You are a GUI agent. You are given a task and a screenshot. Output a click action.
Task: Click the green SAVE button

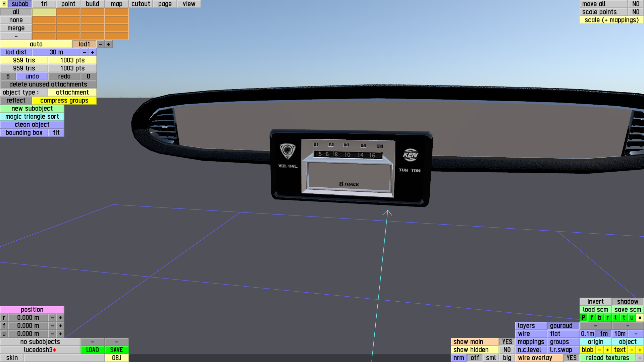[116, 350]
